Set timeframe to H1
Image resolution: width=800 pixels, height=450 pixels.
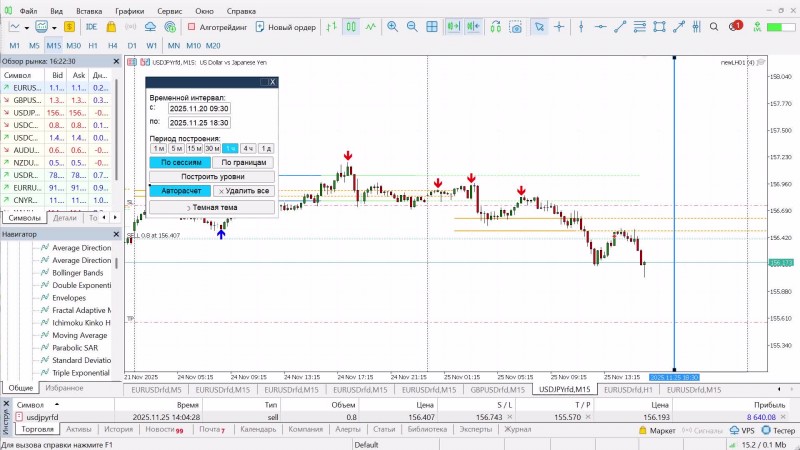93,45
